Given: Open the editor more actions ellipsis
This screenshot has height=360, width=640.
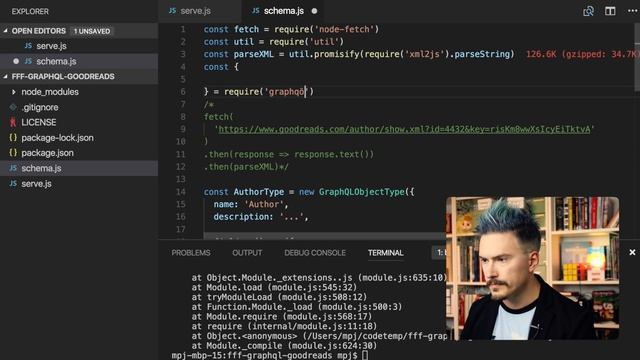Looking at the screenshot, I should (632, 11).
